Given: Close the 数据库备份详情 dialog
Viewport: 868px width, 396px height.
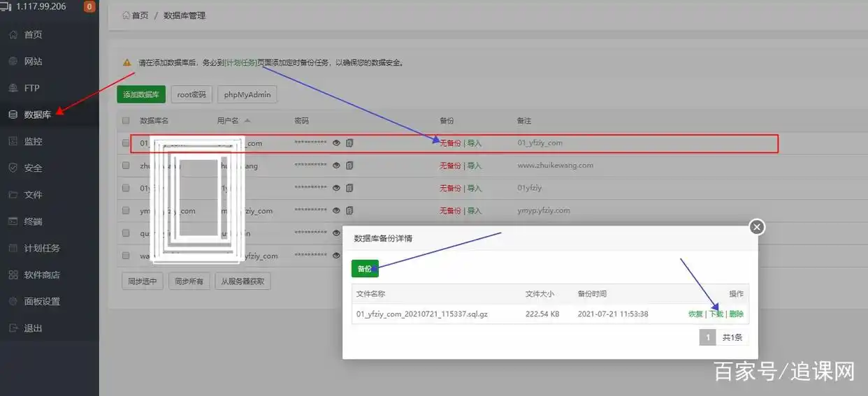Looking at the screenshot, I should tap(757, 227).
